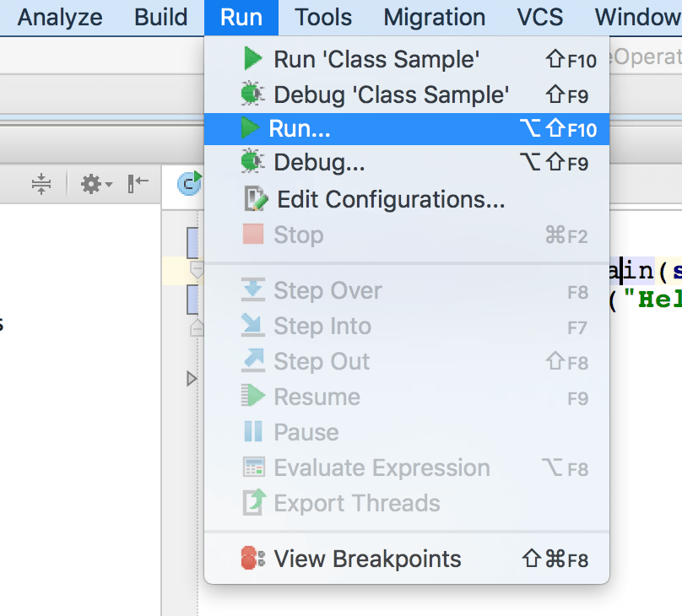This screenshot has width=682, height=616.
Task: Open the Tools menu
Action: click(323, 17)
